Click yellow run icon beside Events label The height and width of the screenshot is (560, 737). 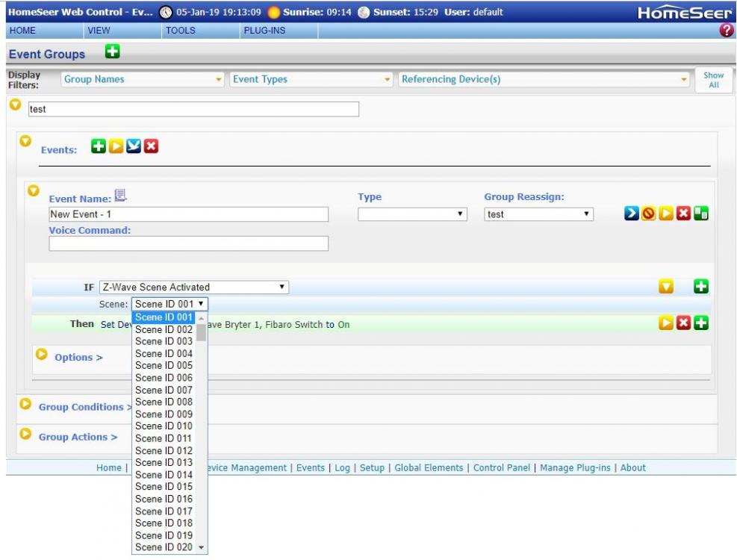pyautogui.click(x=116, y=146)
